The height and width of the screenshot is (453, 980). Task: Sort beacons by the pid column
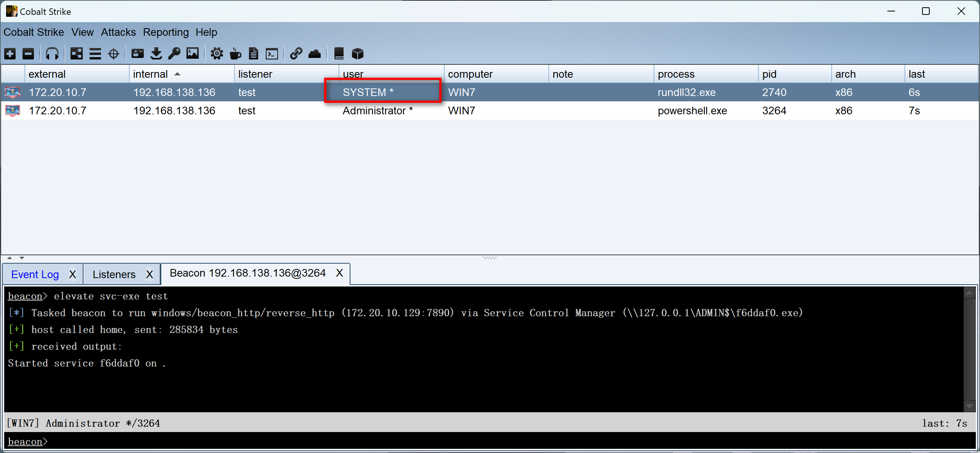click(x=769, y=74)
